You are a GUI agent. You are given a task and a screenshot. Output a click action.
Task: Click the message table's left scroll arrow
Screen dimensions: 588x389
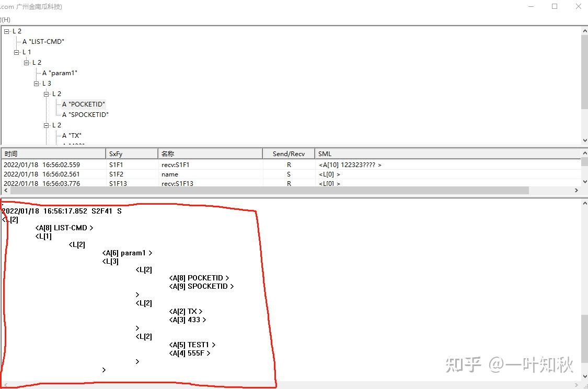tap(5, 190)
